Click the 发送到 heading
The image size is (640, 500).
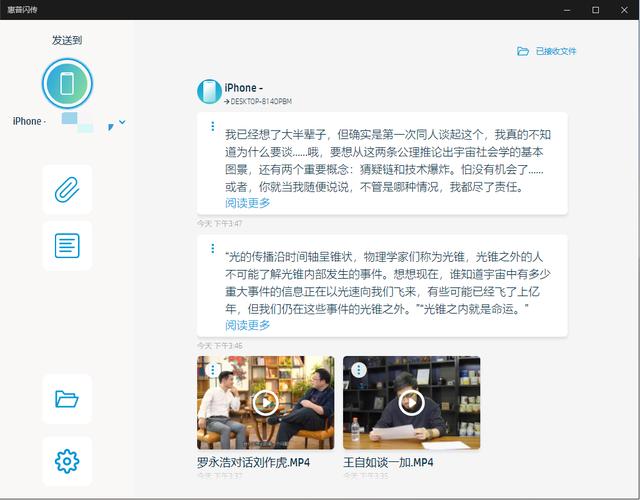[67, 40]
